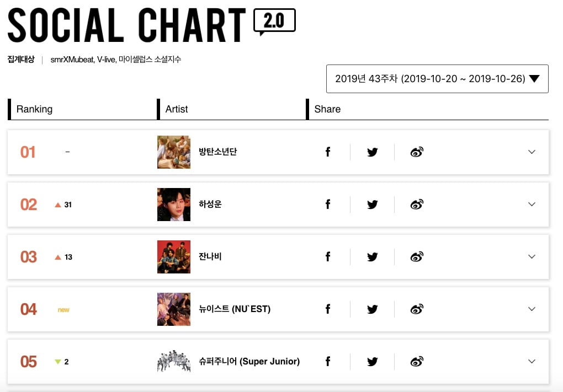This screenshot has height=392, width=563.
Task: Expand the 방탄소년단 ranking row
Action: [x=532, y=152]
